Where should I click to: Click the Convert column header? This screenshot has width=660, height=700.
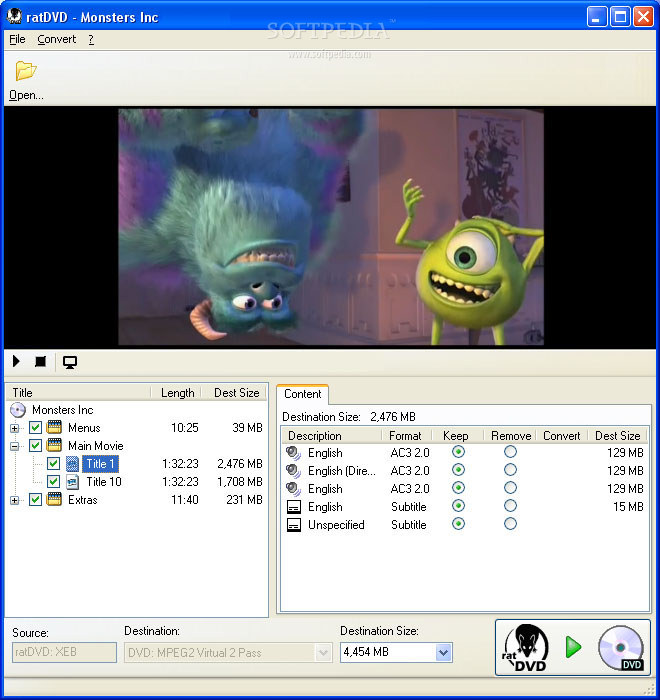pos(561,435)
